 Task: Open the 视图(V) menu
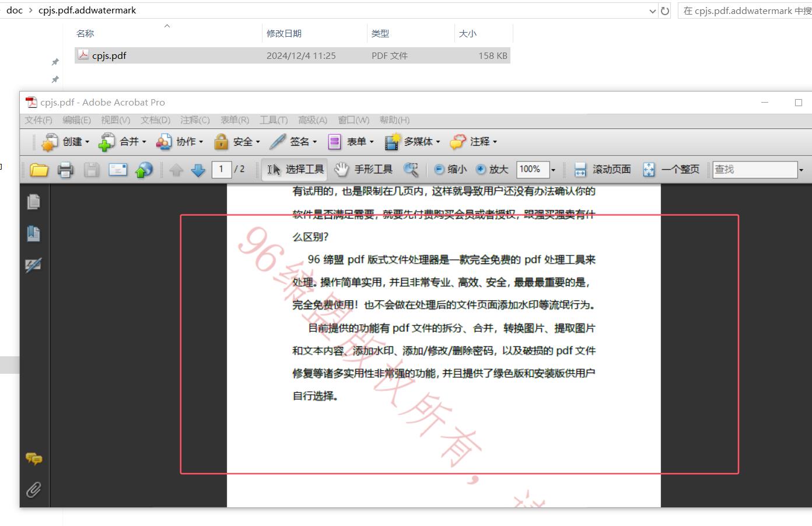pyautogui.click(x=116, y=120)
